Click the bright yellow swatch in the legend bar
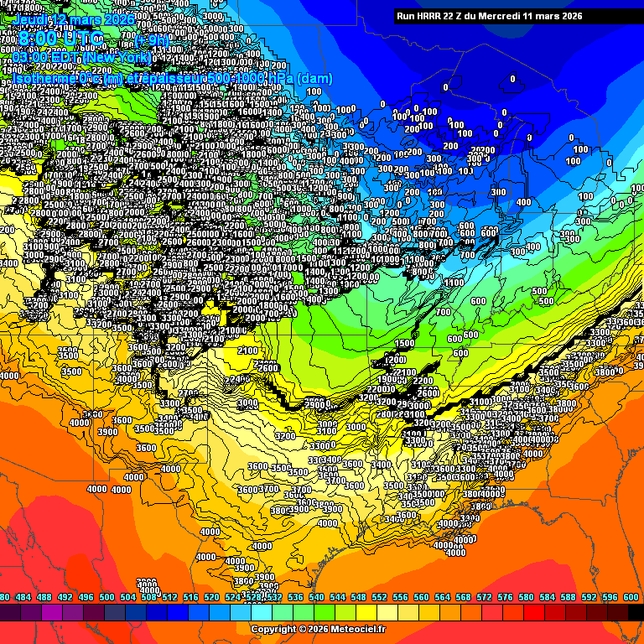Image resolution: width=644 pixels, height=644 pixels. coord(366,613)
